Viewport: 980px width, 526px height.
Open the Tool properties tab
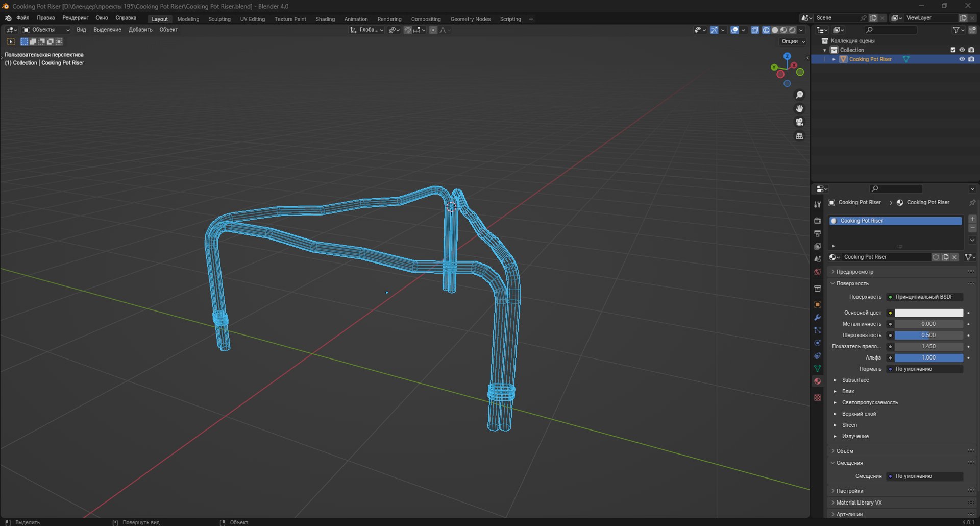(x=818, y=204)
